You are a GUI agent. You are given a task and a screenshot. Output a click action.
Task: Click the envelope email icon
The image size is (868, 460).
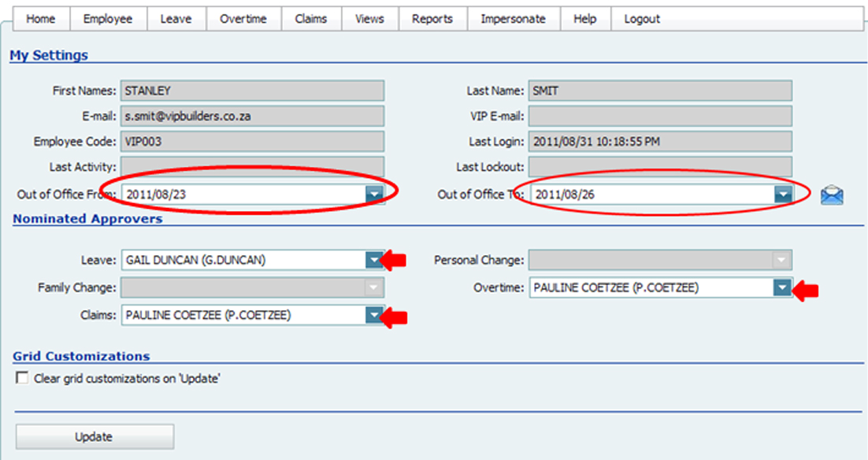(832, 195)
